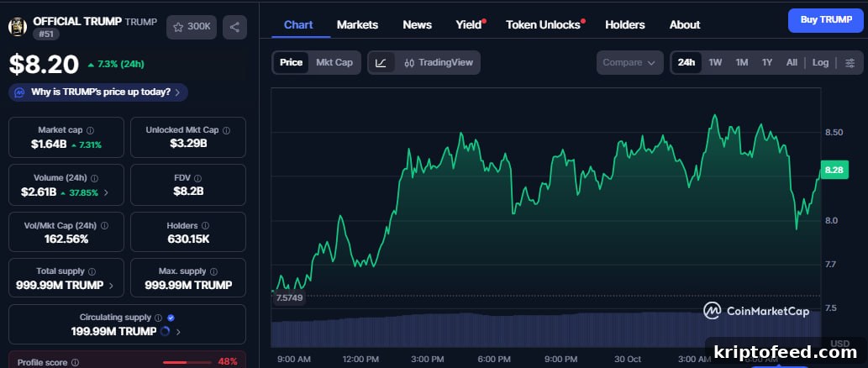
Task: Click the Profile score red progress bar
Action: click(x=187, y=362)
